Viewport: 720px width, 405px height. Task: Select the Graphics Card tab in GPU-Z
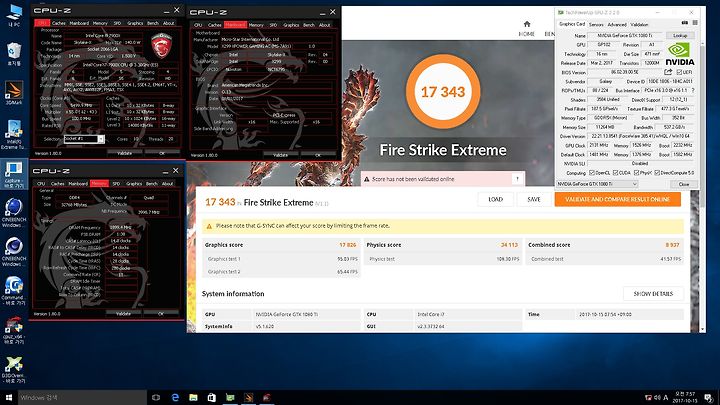tap(572, 24)
